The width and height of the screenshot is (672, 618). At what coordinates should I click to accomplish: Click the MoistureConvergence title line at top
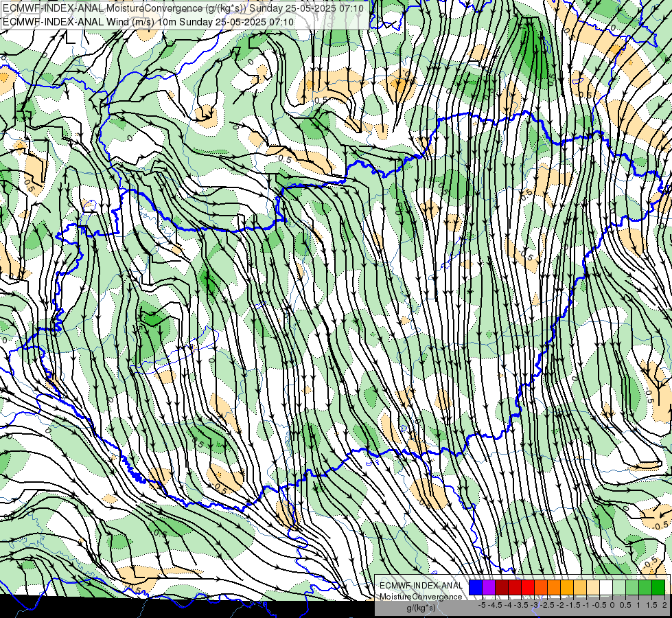tap(183, 8)
